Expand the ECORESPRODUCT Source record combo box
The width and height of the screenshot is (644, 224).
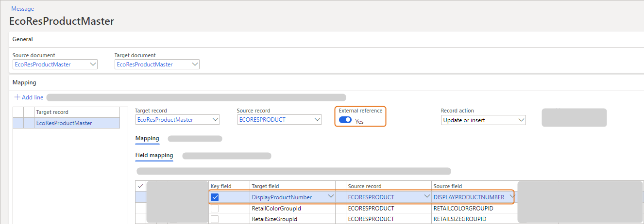(x=317, y=120)
